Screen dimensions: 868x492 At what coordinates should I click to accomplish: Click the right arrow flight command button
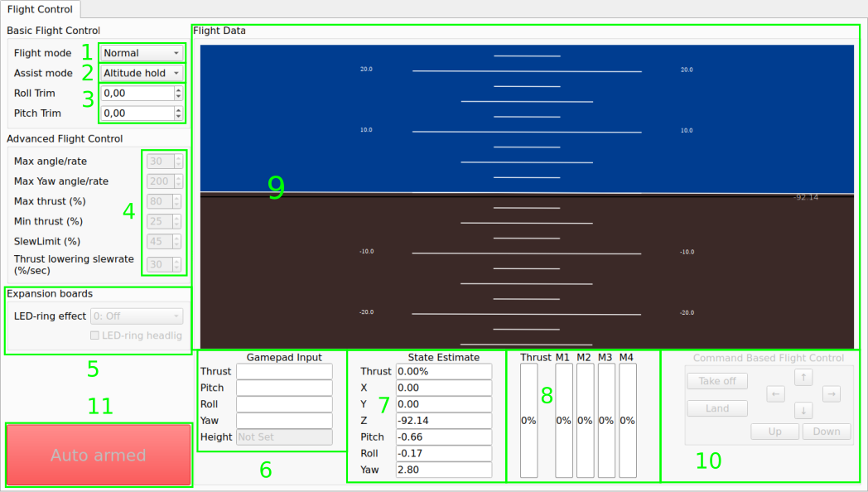(832, 394)
